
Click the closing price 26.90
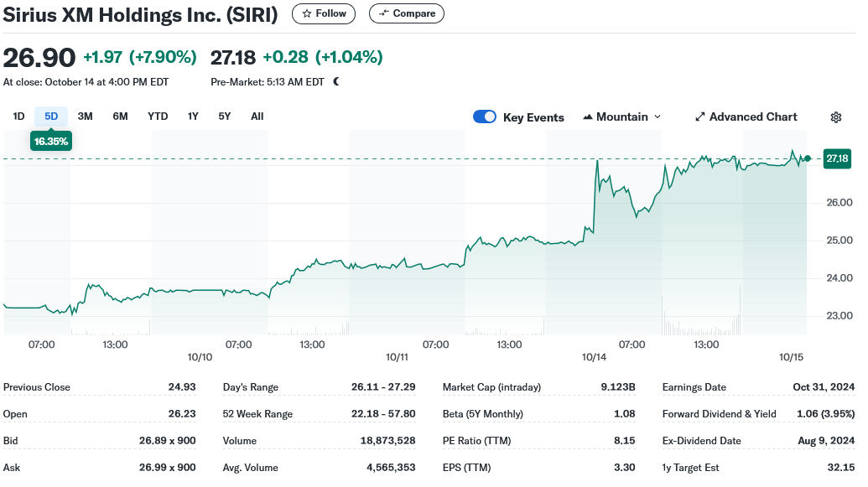tap(39, 58)
